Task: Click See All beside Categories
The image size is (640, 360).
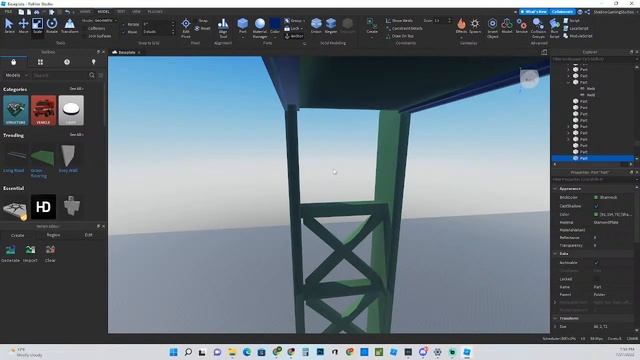Action: [76, 89]
